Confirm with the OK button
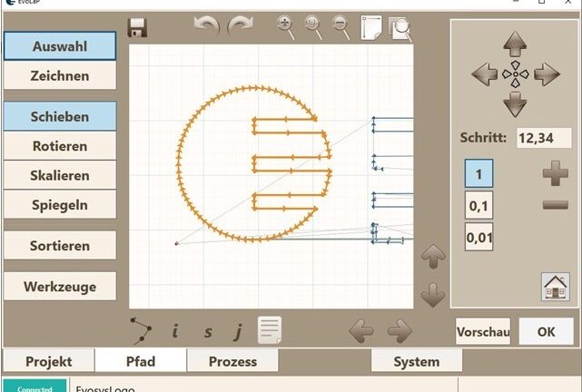 (546, 331)
